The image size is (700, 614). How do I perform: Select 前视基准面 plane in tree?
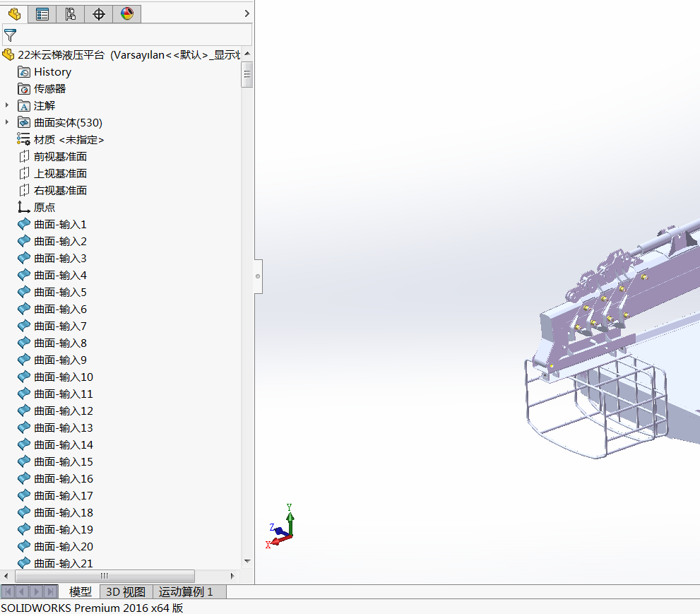(60, 157)
